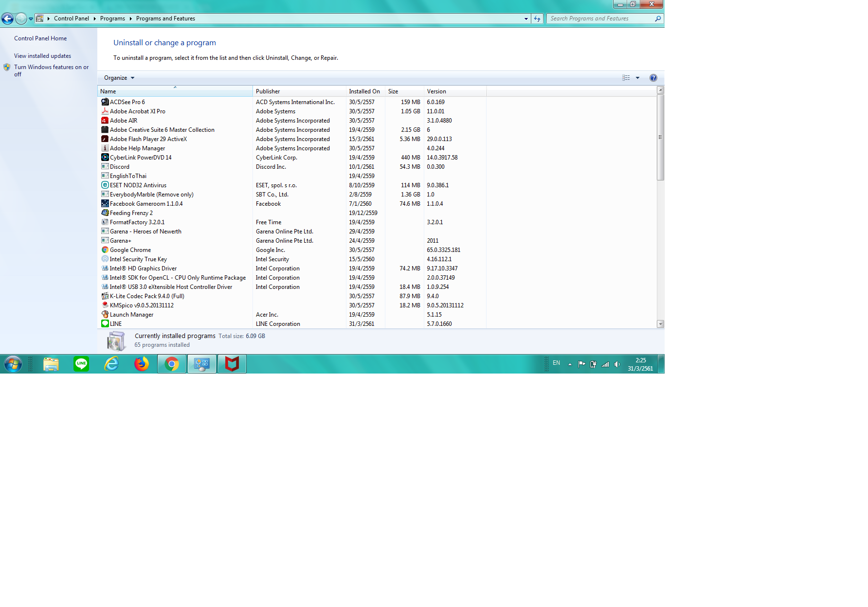Click the Adobe Creative Suite 6 icon
Image resolution: width=868 pixels, height=607 pixels.
(105, 129)
